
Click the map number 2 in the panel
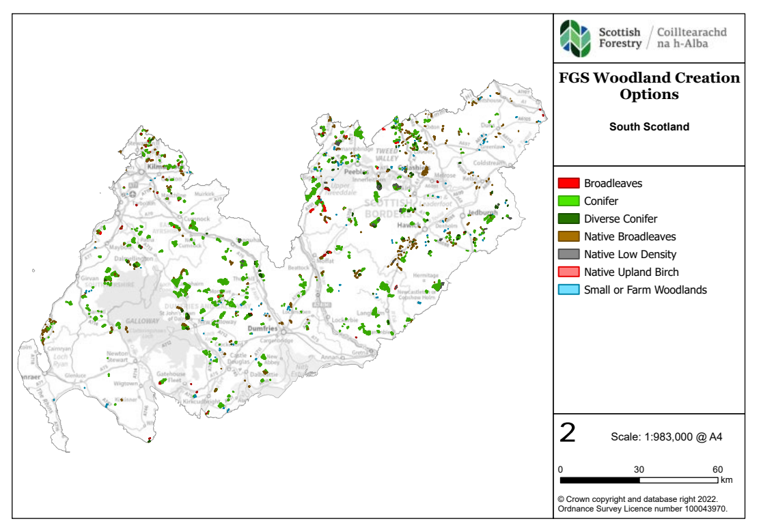coord(568,434)
